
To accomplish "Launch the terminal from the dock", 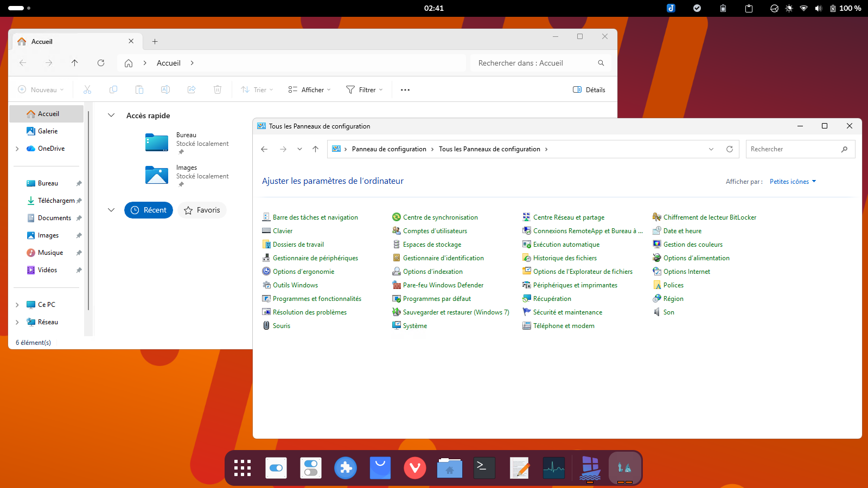I will 484,467.
